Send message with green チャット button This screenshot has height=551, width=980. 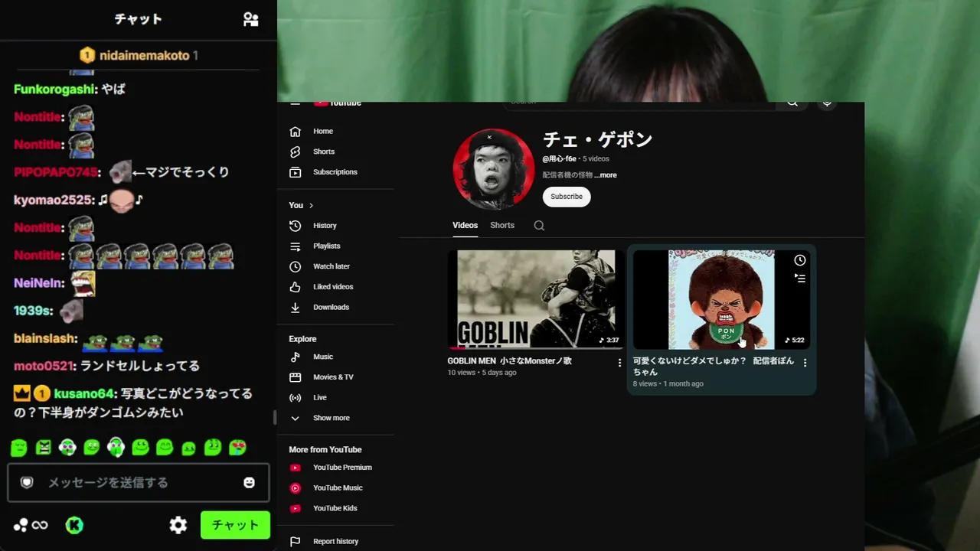coord(235,525)
